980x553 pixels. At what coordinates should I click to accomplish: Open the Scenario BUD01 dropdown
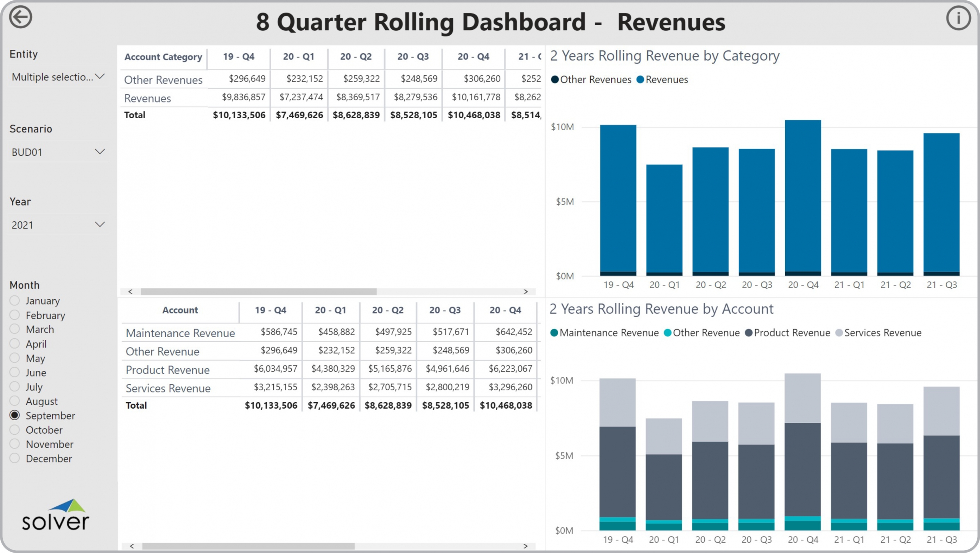click(x=100, y=152)
